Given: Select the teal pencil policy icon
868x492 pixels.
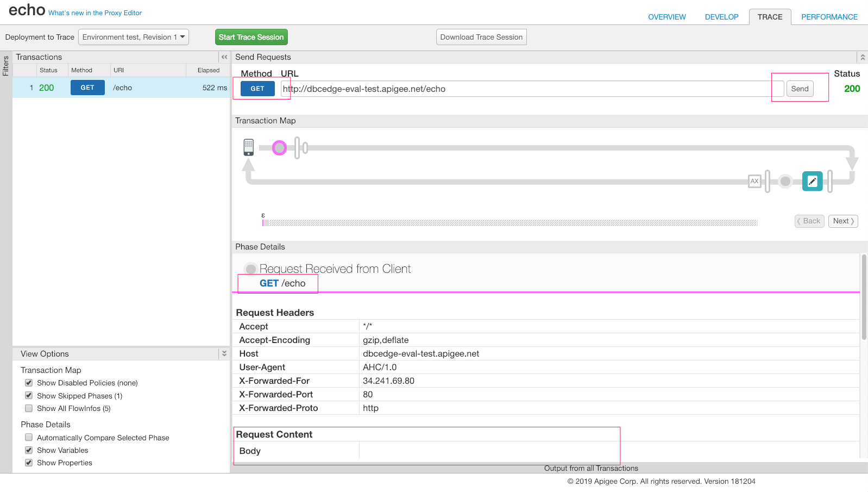Looking at the screenshot, I should coord(812,181).
